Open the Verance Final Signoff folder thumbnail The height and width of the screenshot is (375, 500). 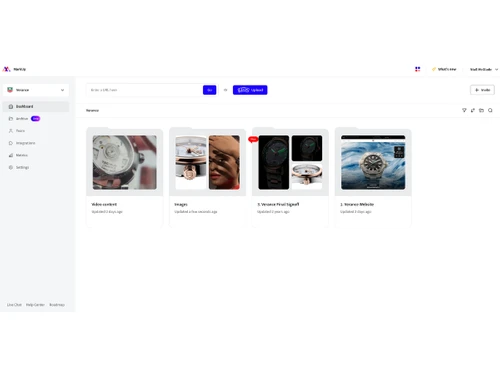coord(290,162)
